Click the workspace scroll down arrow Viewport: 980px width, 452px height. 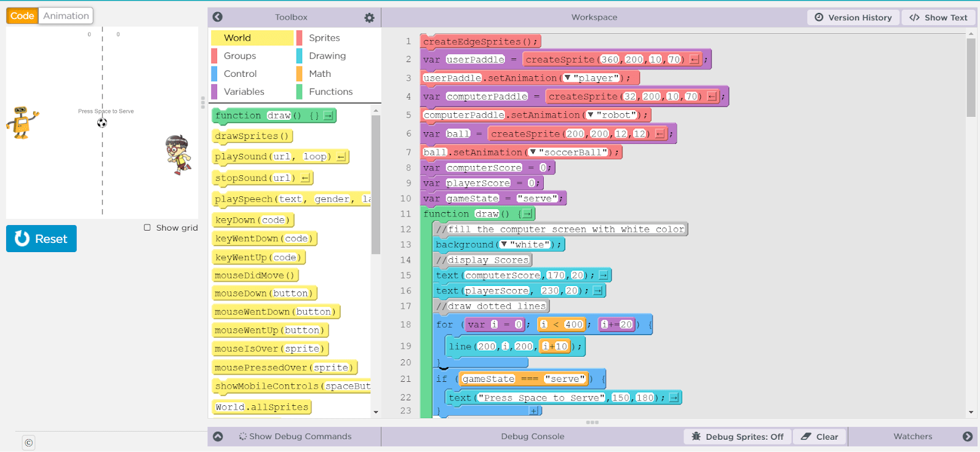point(971,412)
